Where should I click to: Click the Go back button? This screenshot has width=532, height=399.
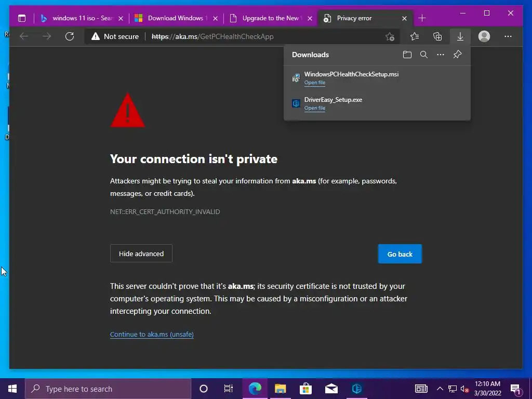[x=400, y=254]
